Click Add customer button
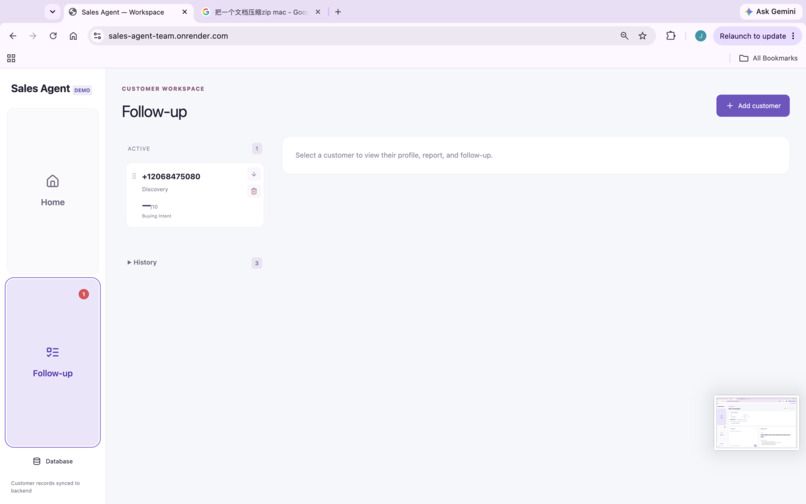 [753, 105]
